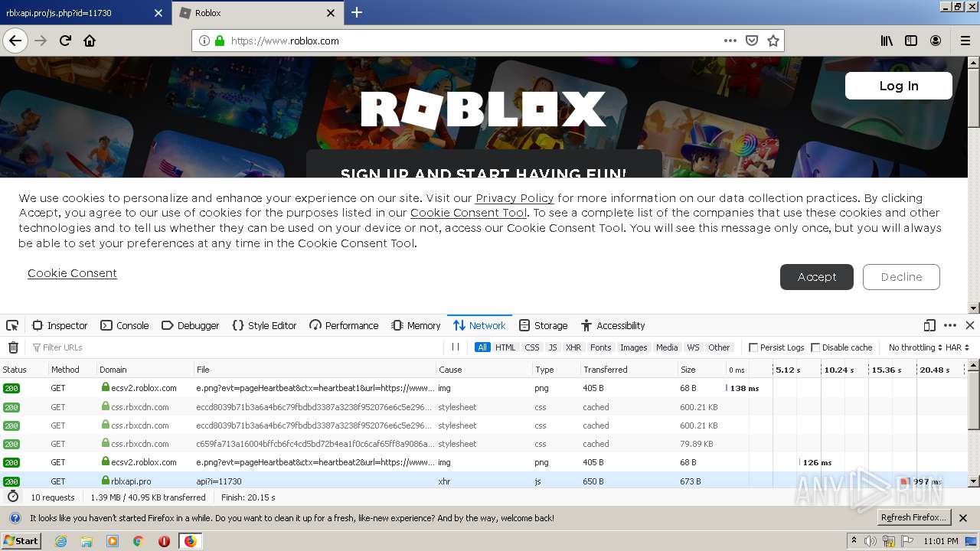Show site information icon in address bar
The width and height of the screenshot is (980, 551).
204,41
